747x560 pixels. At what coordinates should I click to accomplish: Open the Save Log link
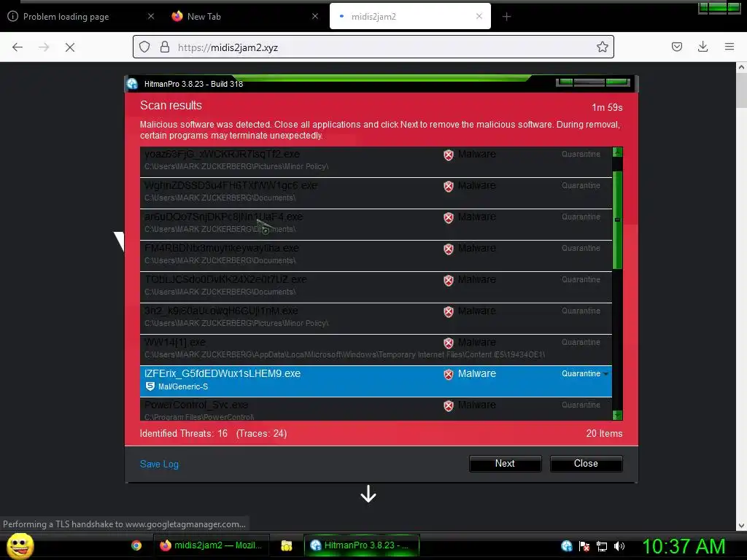(159, 464)
